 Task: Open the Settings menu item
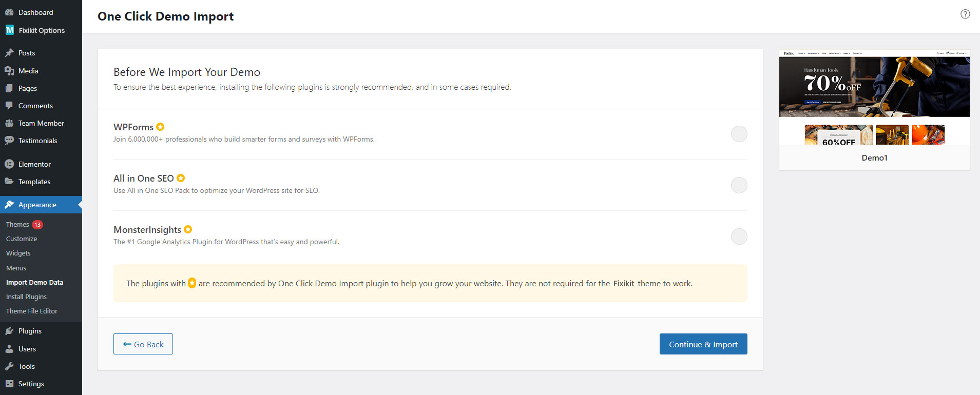(41, 384)
